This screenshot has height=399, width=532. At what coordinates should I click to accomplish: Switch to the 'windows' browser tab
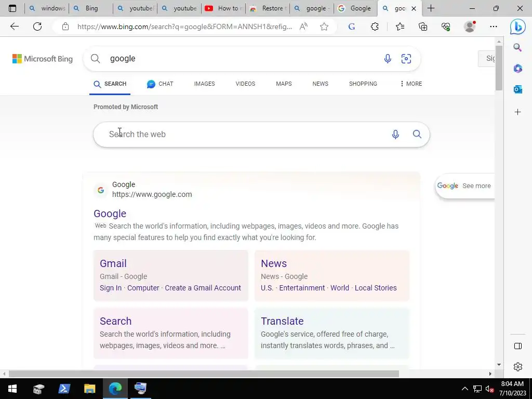point(47,8)
